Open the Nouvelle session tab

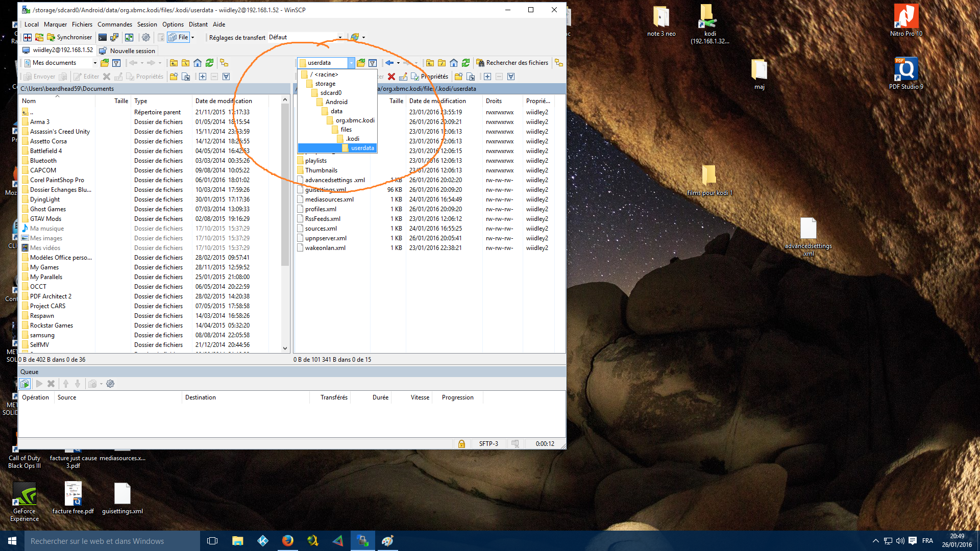[x=127, y=51]
